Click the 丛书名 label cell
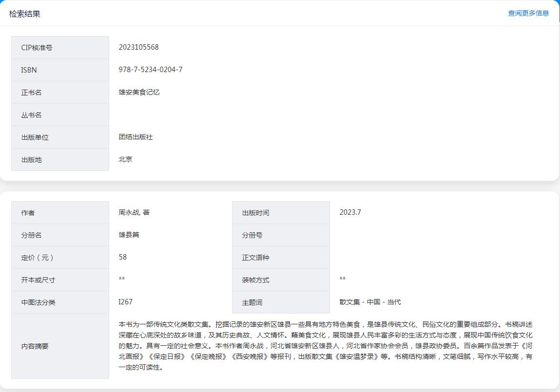 click(x=60, y=115)
